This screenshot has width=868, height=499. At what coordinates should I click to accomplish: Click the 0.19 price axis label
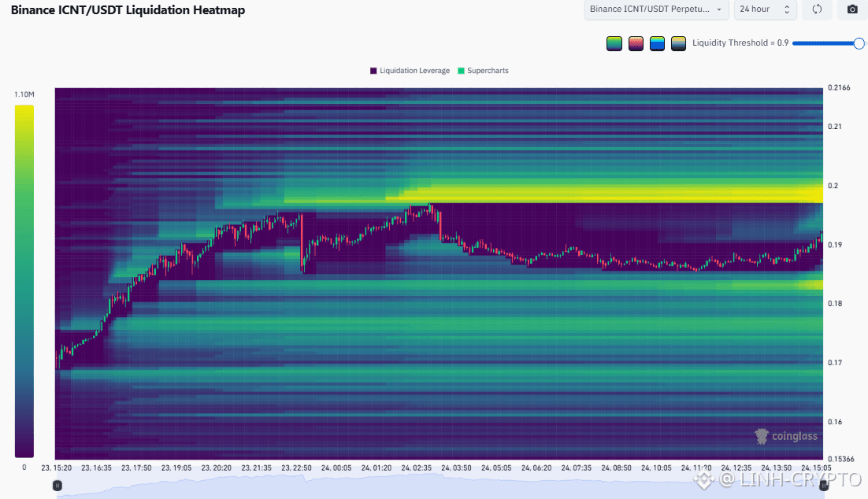[835, 245]
